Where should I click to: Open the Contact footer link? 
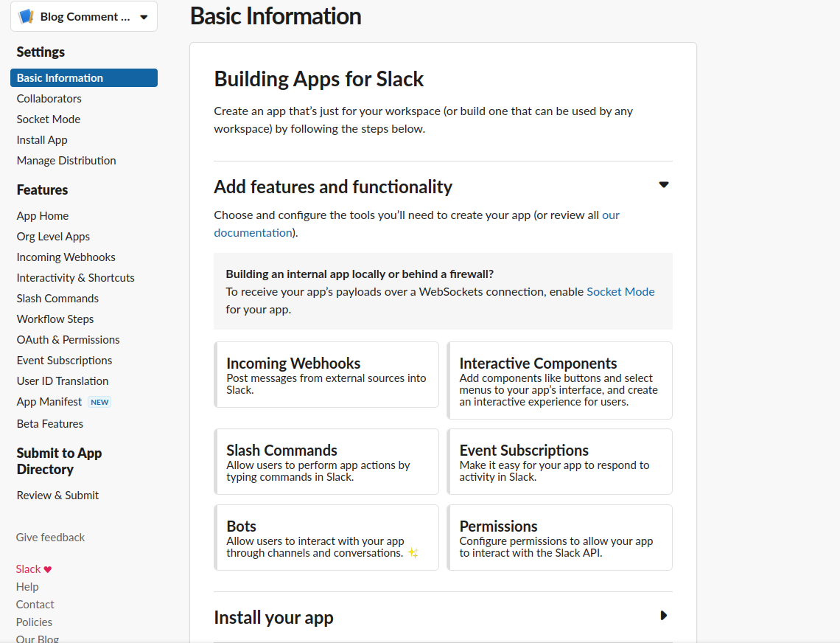pos(35,605)
